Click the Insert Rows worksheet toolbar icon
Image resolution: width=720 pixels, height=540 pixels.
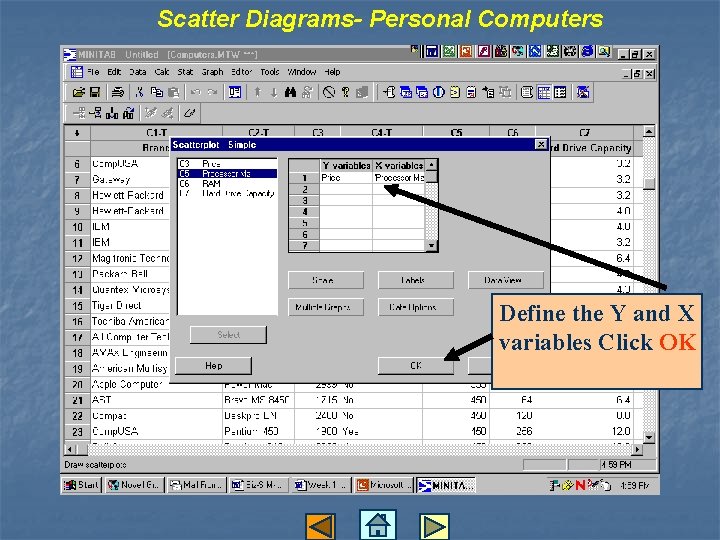pos(96,112)
